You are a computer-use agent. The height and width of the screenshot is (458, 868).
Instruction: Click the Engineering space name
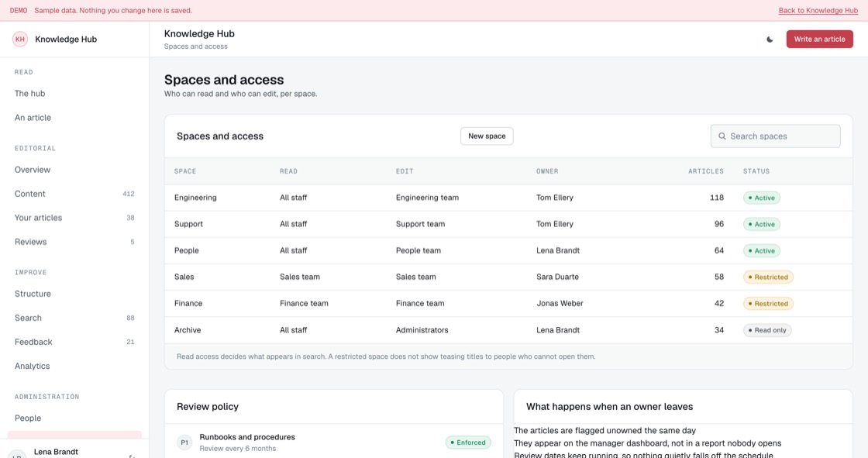tap(195, 198)
